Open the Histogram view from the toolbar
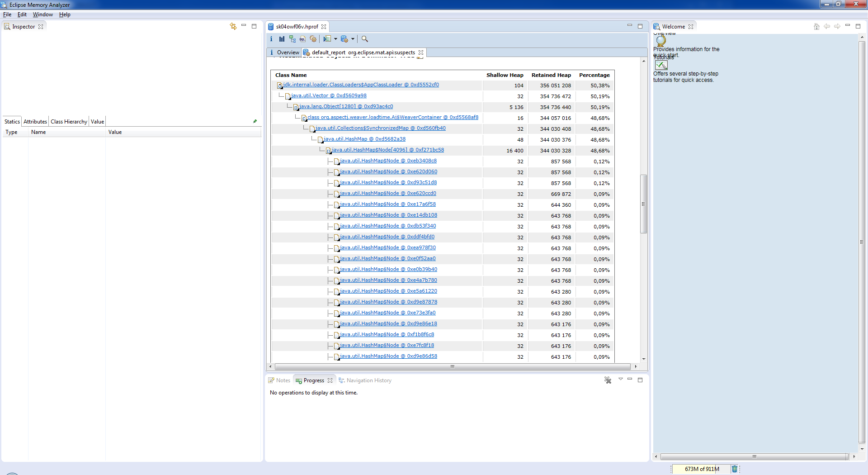 [x=282, y=39]
